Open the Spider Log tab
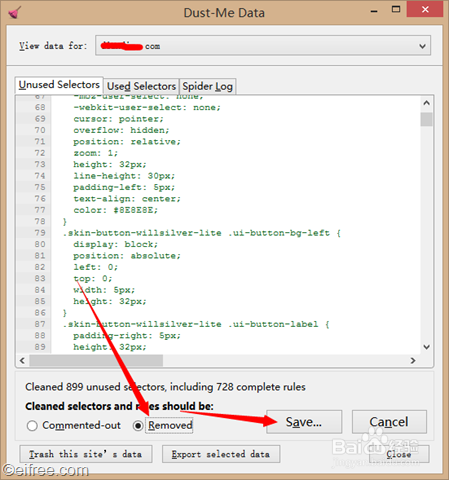449x480 pixels. [207, 86]
